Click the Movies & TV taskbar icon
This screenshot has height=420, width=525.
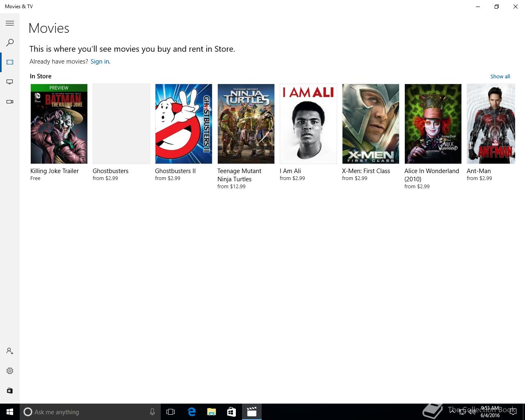(x=251, y=412)
